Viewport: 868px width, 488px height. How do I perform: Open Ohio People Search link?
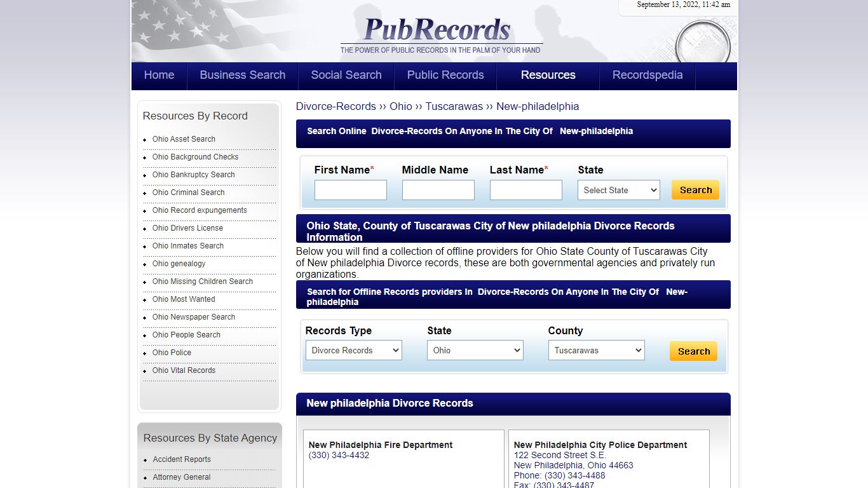coord(186,335)
